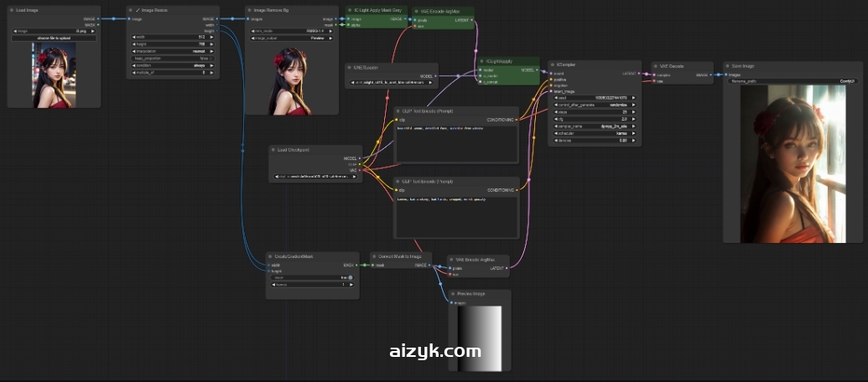
Task: Collapse the Image Remove Bg node
Action: (x=250, y=10)
